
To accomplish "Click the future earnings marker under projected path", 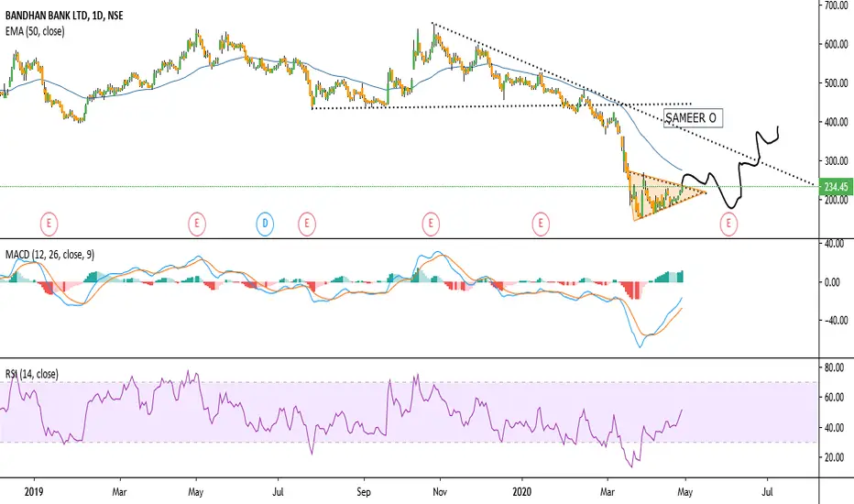I will point(728,224).
